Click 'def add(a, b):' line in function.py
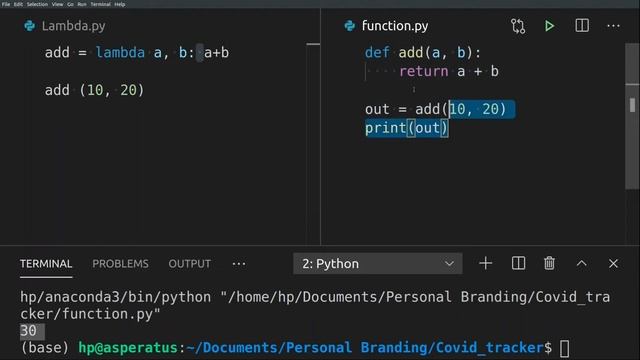 (423, 53)
